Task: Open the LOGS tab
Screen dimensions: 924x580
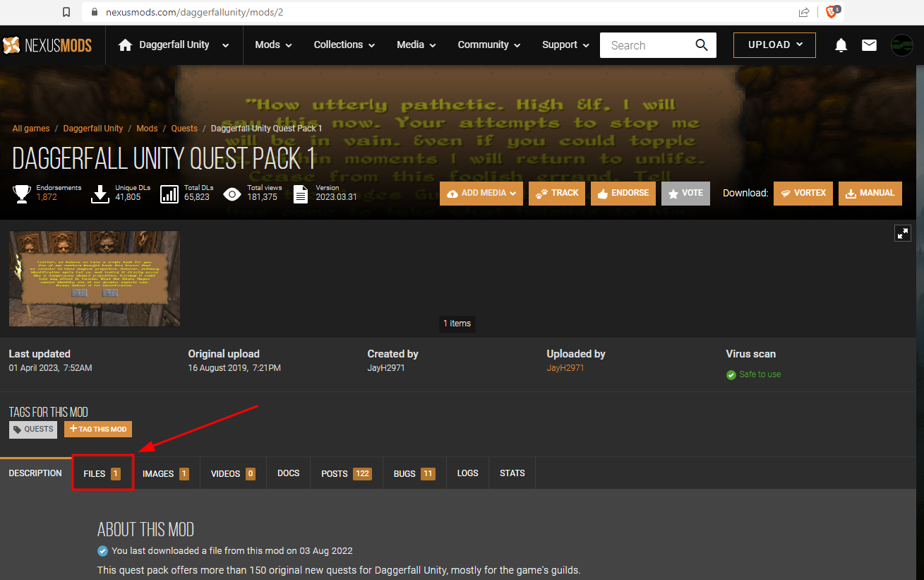Action: 468,473
